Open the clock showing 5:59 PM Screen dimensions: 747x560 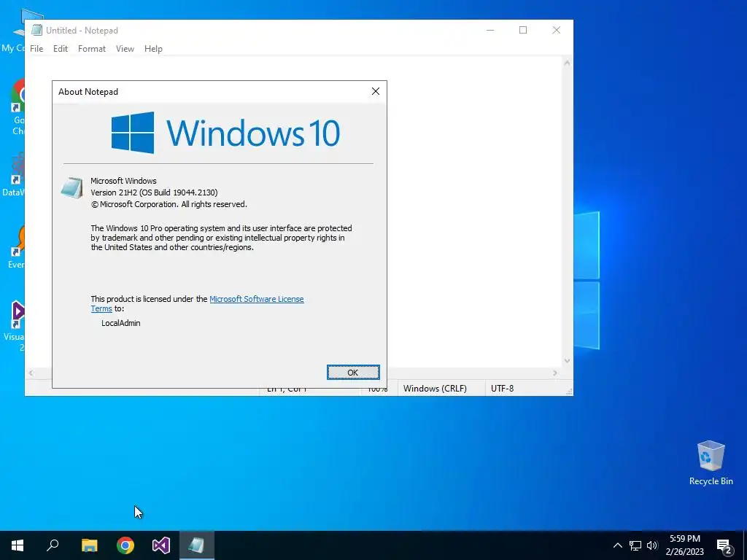(x=684, y=545)
